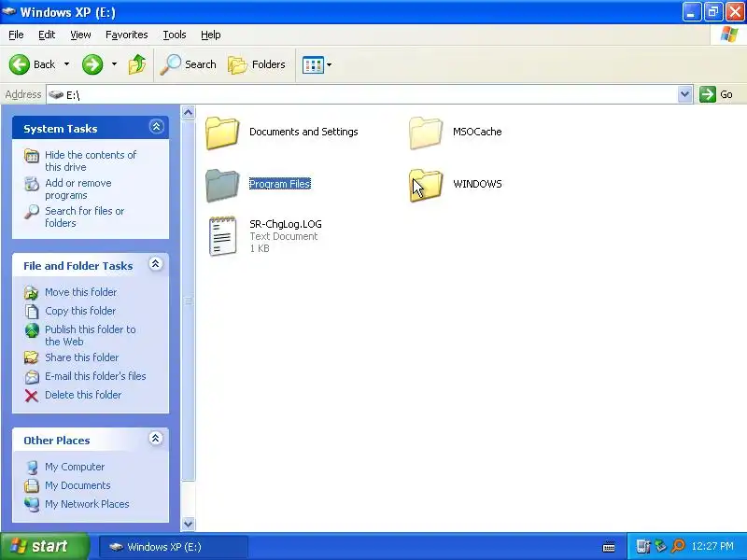This screenshot has width=747, height=560.
Task: Click Add or remove programs link
Action: coord(78,189)
